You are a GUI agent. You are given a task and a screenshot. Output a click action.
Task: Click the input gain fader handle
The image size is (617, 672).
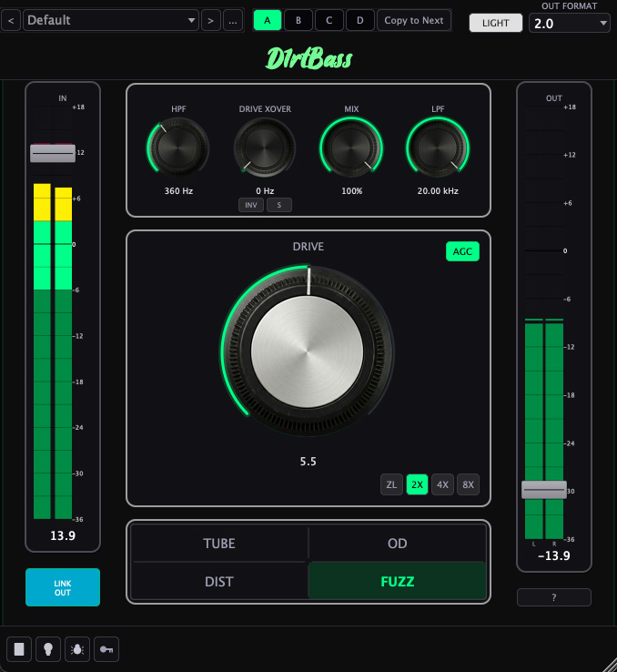coord(53,153)
